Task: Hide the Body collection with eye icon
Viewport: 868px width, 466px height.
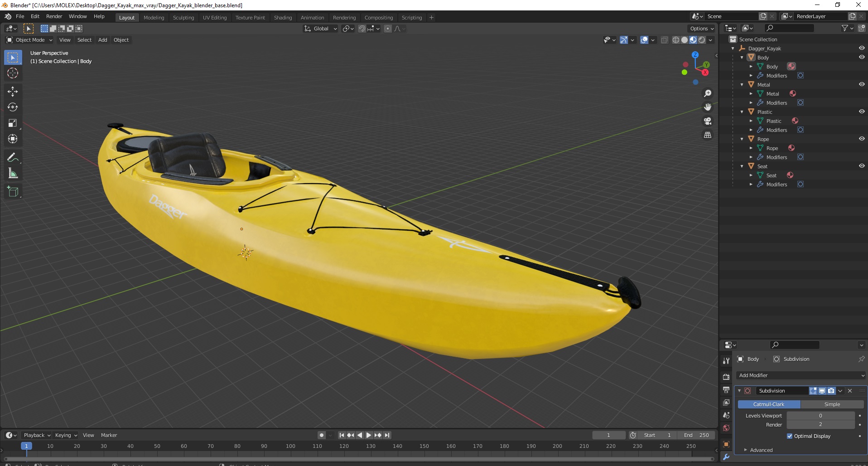Action: 862,57
